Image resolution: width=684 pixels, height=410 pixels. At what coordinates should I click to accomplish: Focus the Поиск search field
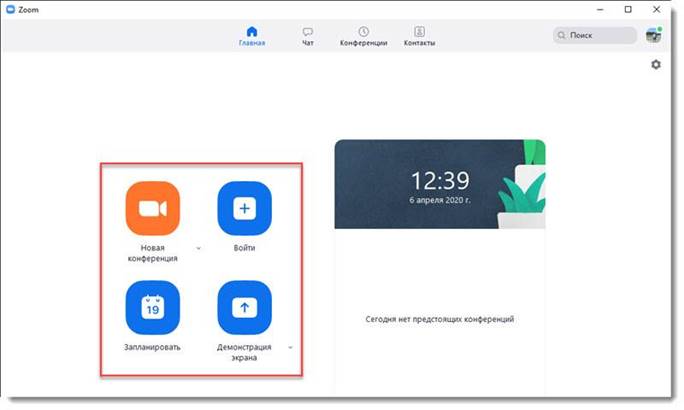click(595, 35)
